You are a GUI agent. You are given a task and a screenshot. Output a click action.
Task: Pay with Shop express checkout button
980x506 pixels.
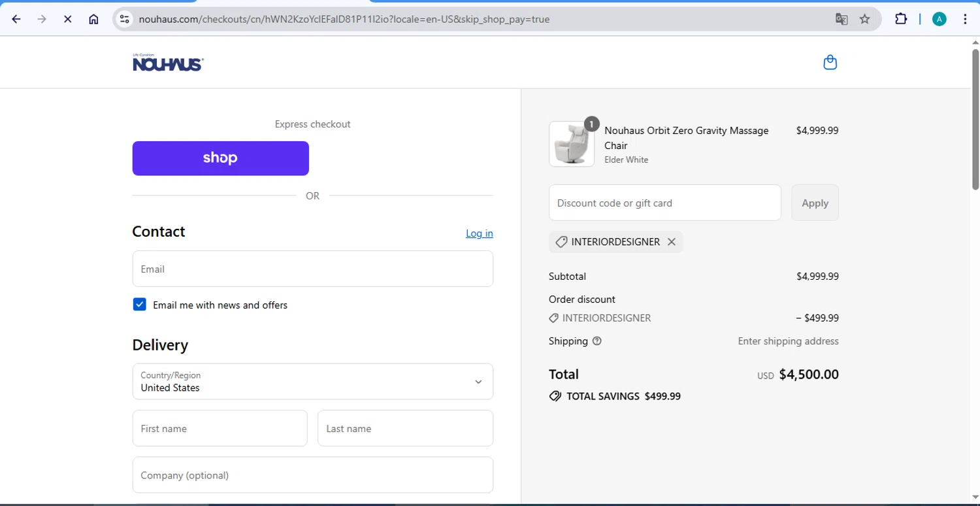coord(221,158)
